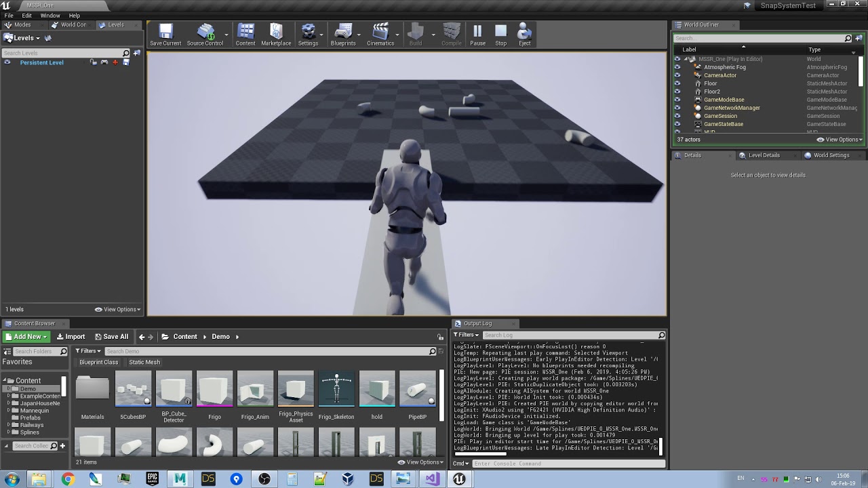Open Content Browser View Options
Screen dimensions: 868x488
[422, 462]
